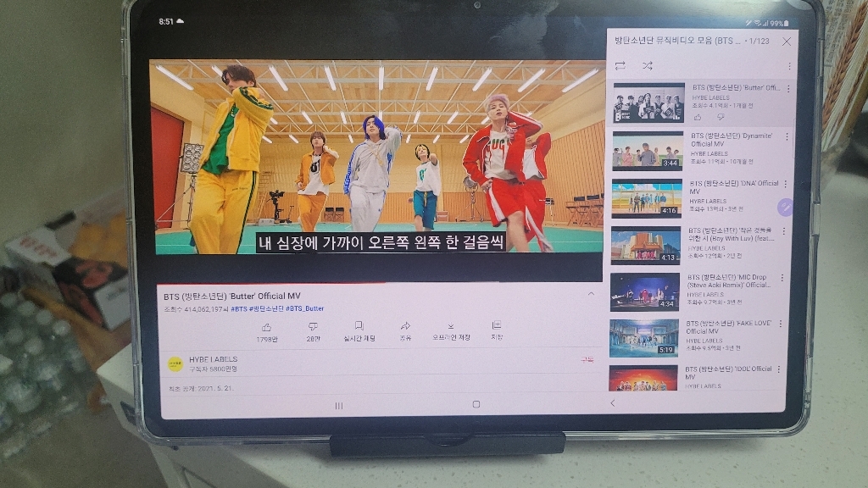Open more options for 'Dynamite' playlist item

787,136
